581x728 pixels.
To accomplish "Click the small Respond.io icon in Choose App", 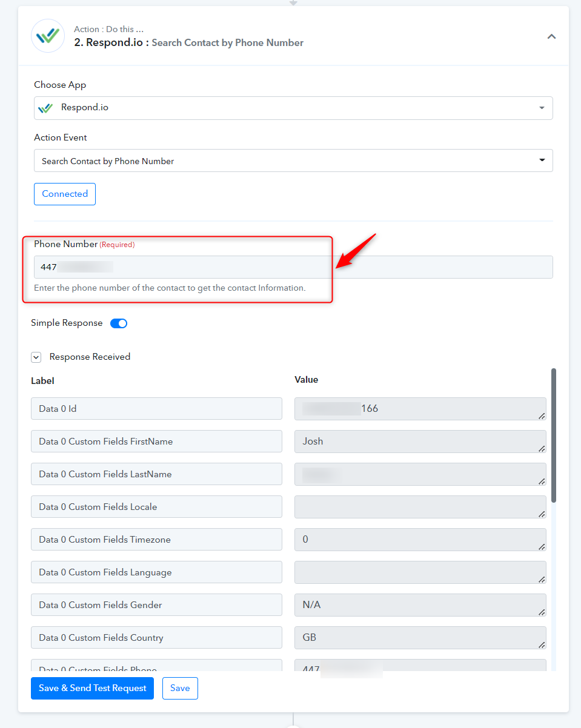I will click(x=45, y=108).
